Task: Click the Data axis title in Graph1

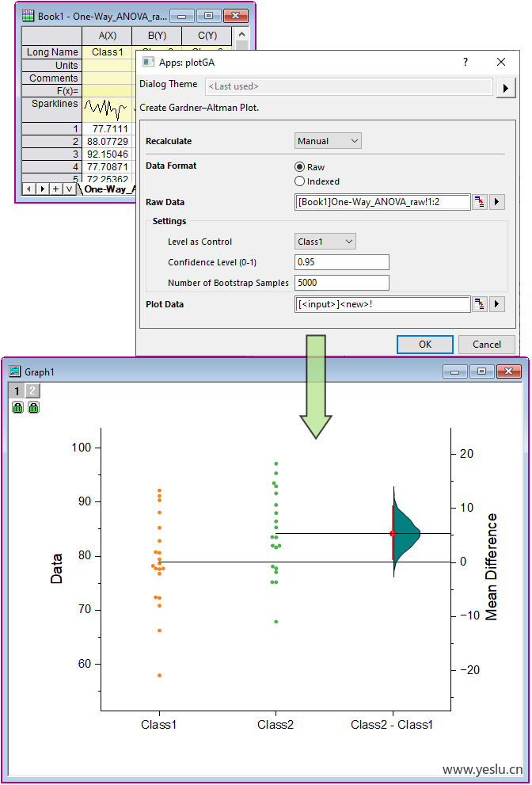Action: [x=56, y=569]
